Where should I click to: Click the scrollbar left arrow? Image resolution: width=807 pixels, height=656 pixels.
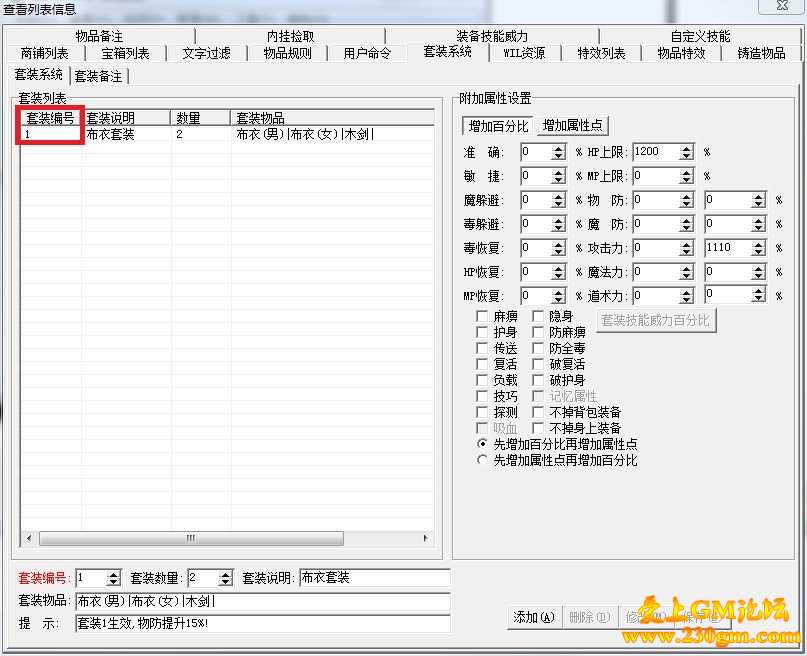29,538
